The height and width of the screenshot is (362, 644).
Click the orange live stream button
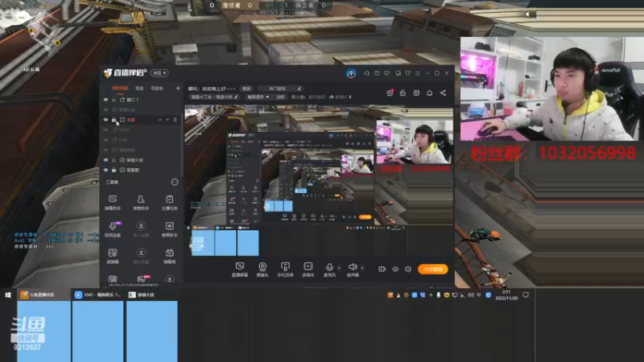[x=433, y=269]
